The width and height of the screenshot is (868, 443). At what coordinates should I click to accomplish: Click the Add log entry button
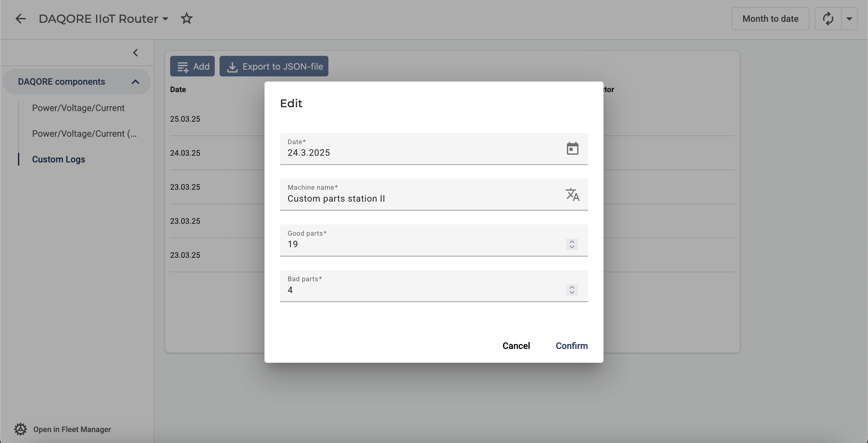click(192, 66)
